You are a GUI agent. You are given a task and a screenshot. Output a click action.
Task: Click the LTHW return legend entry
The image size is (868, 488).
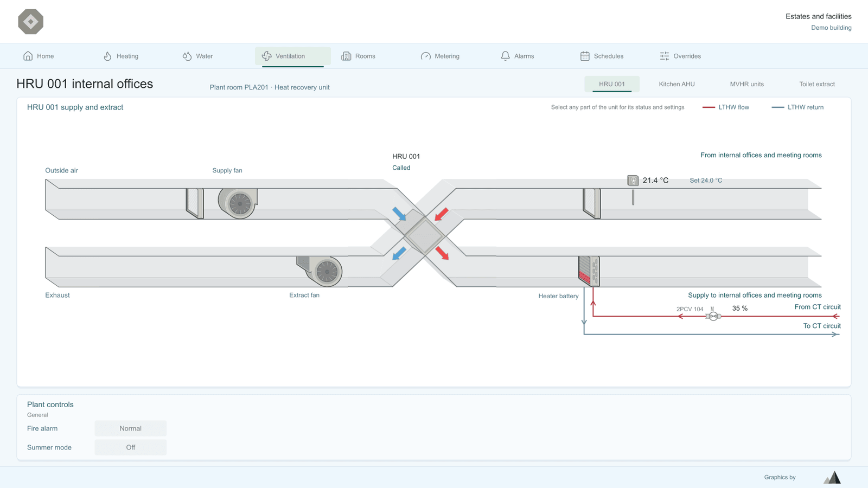797,107
